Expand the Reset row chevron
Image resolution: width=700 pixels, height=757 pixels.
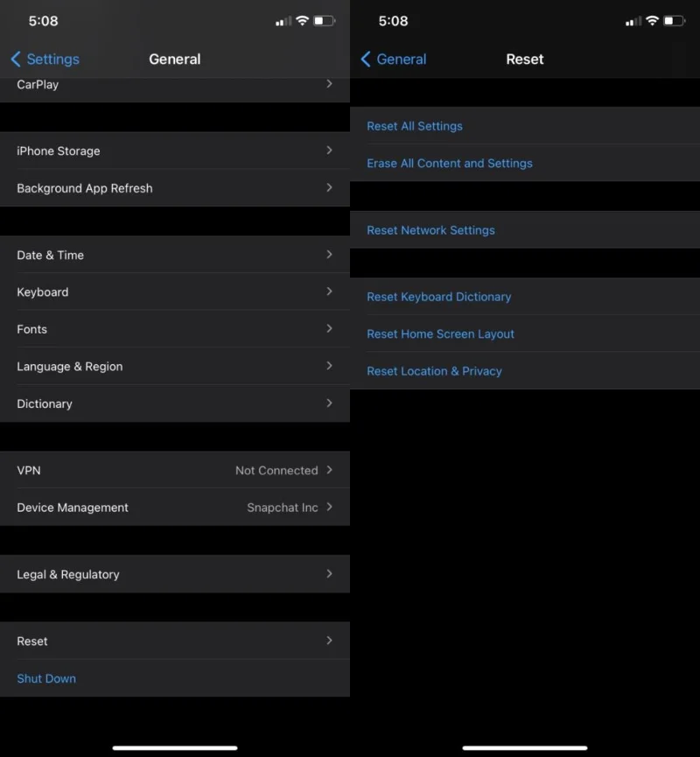[x=329, y=641]
